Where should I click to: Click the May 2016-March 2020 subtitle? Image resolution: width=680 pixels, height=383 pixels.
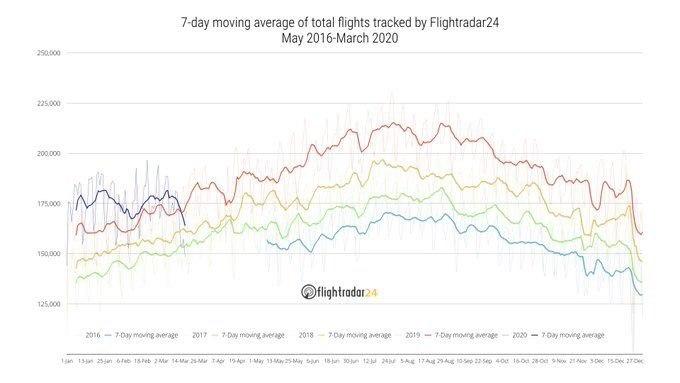pos(340,38)
